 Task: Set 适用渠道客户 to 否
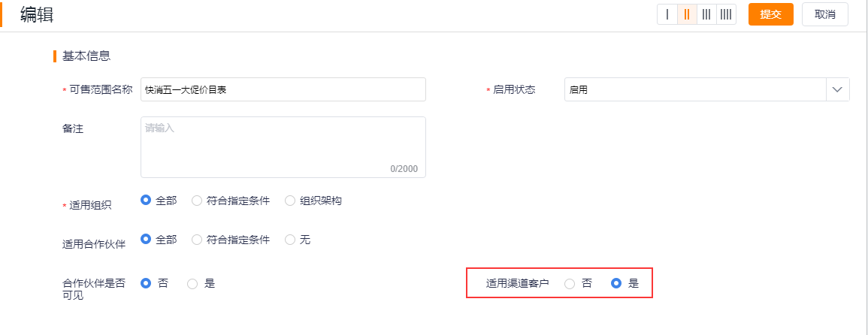tap(578, 283)
